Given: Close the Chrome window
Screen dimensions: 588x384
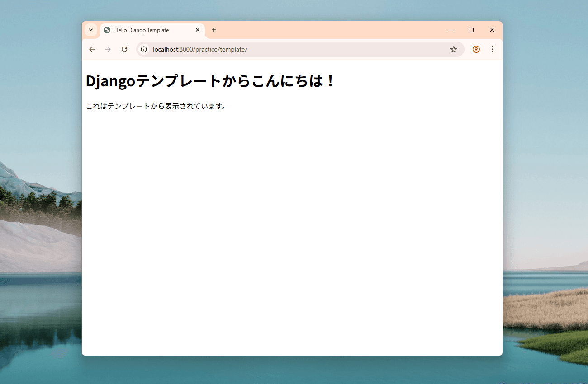Looking at the screenshot, I should click(x=492, y=30).
